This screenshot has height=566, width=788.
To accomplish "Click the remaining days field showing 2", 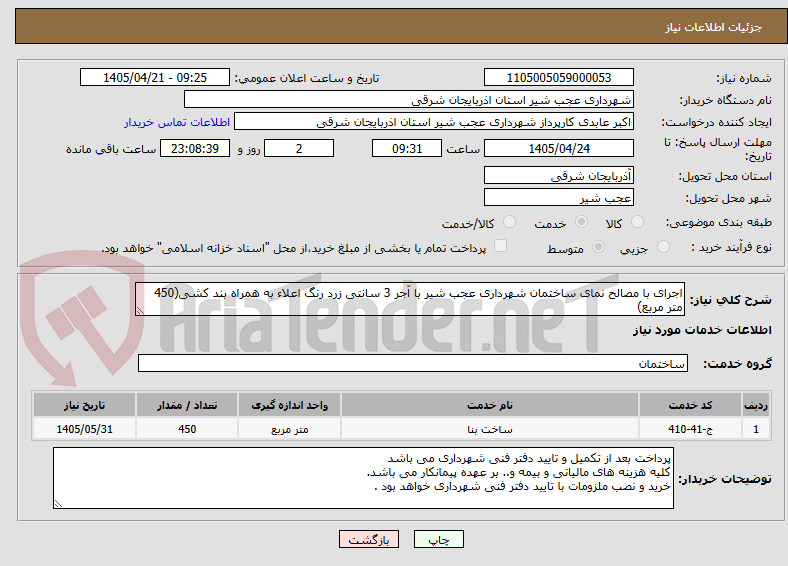I will pos(299,148).
